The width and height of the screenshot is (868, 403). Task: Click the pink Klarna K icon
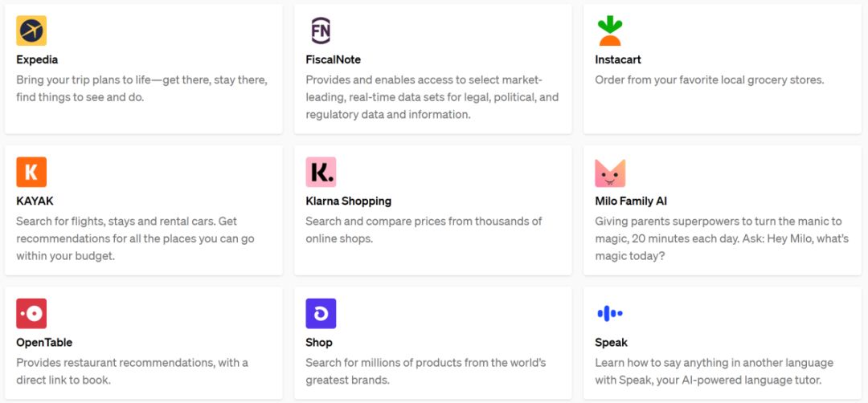(321, 172)
